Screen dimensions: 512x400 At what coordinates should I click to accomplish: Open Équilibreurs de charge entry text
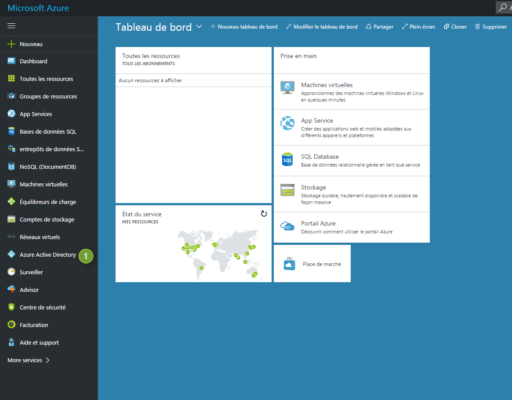pyautogui.click(x=48, y=202)
